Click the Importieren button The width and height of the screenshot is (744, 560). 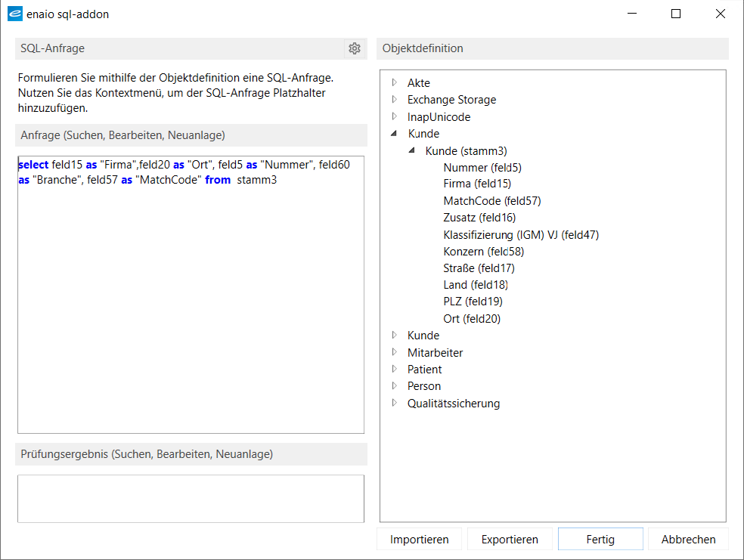pos(419,540)
